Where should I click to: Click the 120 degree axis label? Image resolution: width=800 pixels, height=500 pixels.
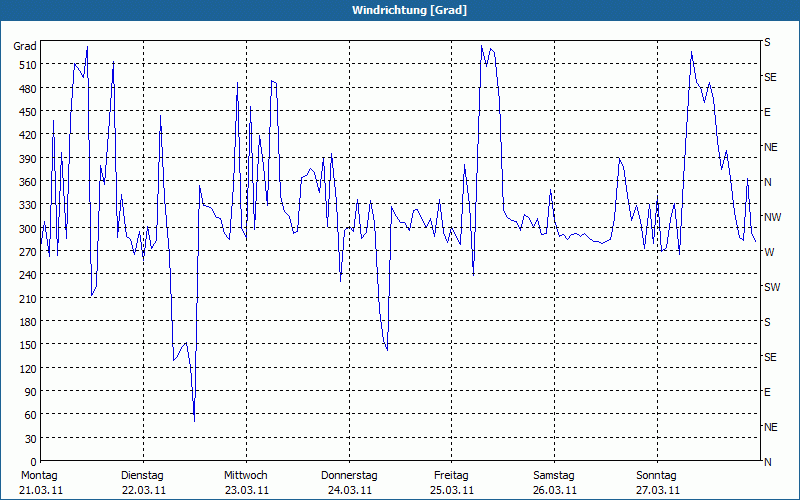(x=28, y=369)
